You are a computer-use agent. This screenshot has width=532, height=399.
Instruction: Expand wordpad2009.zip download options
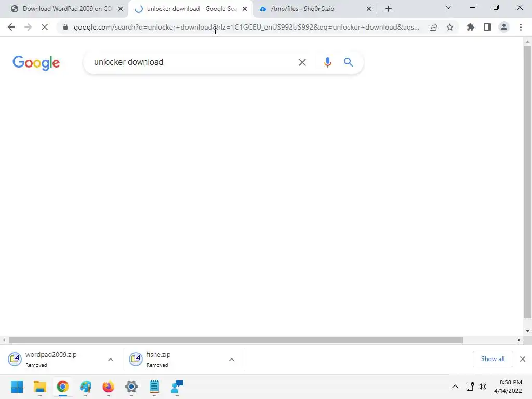click(111, 360)
